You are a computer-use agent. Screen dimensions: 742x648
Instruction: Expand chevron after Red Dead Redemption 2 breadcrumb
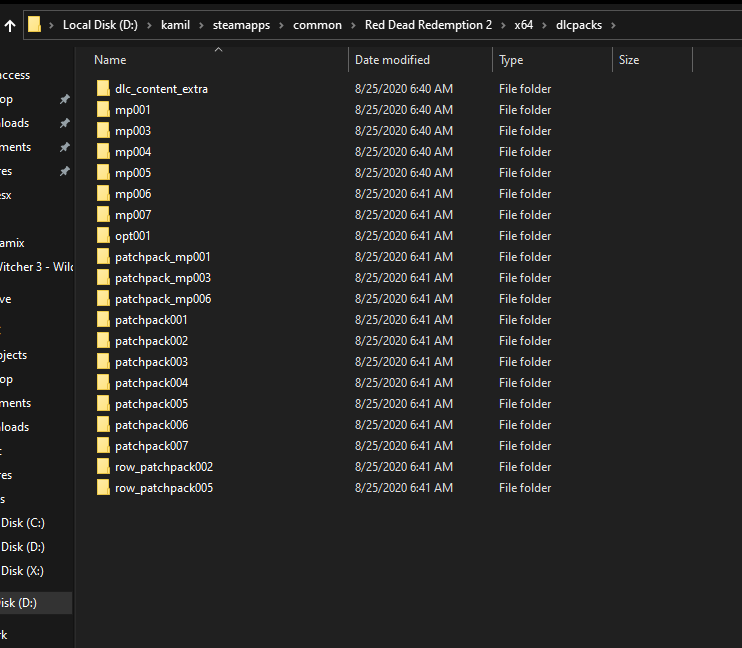click(x=503, y=25)
